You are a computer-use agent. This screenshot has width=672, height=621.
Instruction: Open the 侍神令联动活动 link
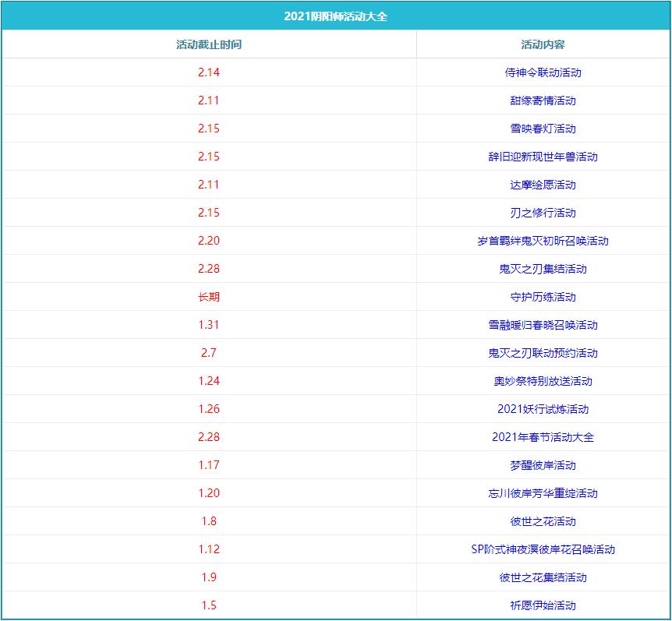(543, 72)
